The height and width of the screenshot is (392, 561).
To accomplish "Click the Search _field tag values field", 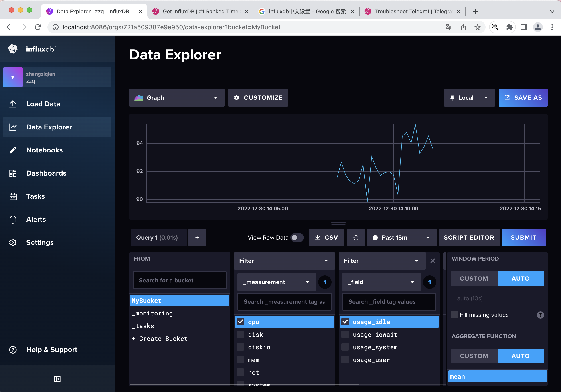I will pyautogui.click(x=389, y=302).
